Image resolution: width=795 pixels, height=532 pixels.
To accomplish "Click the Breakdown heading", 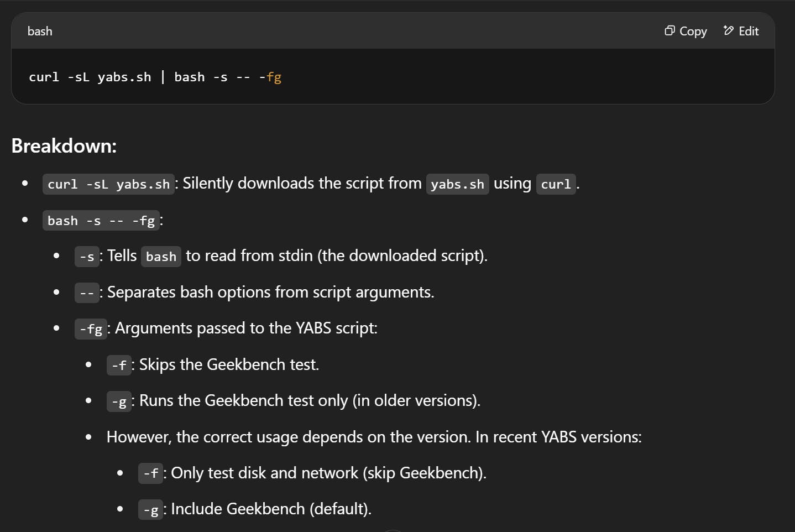I will [64, 146].
